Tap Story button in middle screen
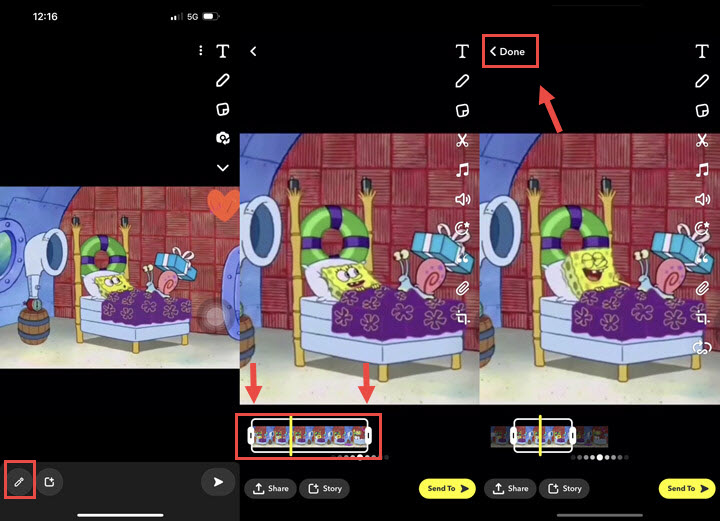 (x=325, y=488)
